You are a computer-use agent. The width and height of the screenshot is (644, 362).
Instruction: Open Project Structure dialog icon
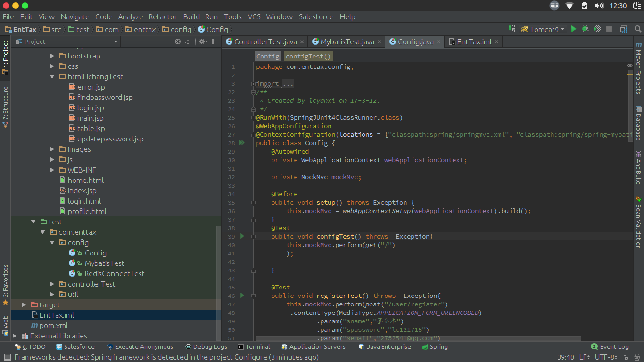(x=624, y=29)
